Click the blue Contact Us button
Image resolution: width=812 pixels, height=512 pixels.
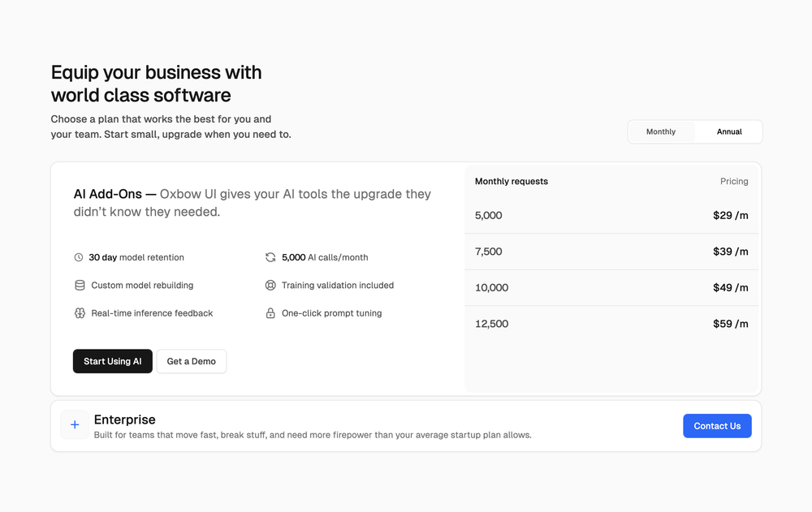717,426
